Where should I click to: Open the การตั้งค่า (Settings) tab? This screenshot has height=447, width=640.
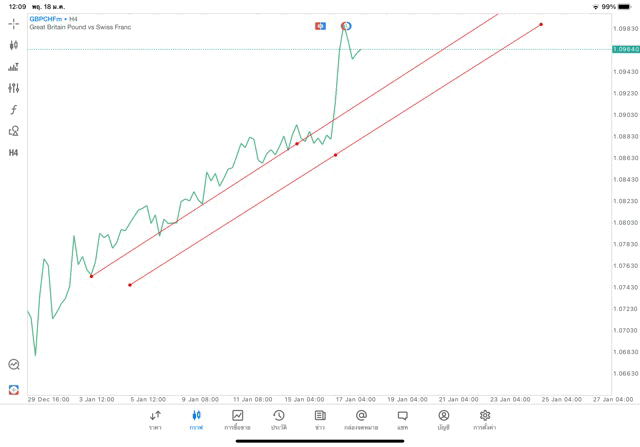485,419
